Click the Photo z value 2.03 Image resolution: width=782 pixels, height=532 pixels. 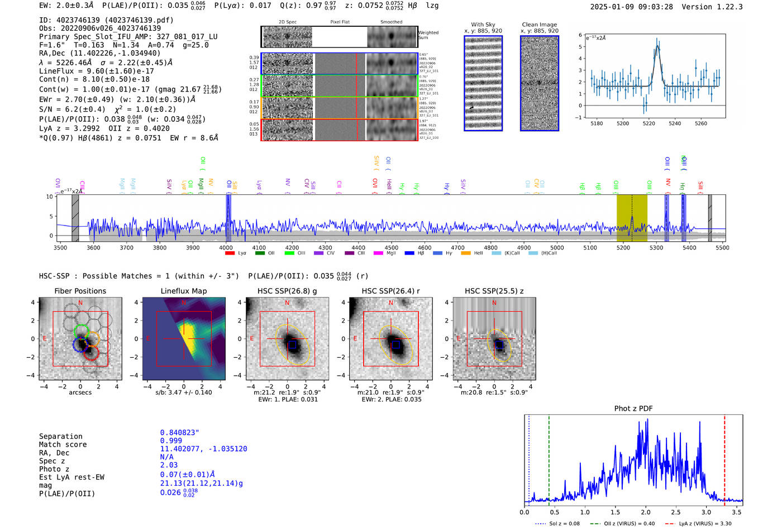pyautogui.click(x=169, y=465)
